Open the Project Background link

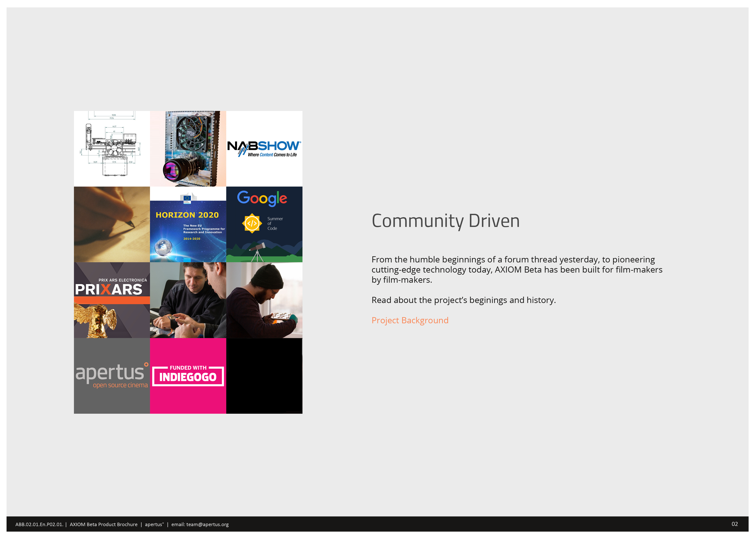pos(410,320)
